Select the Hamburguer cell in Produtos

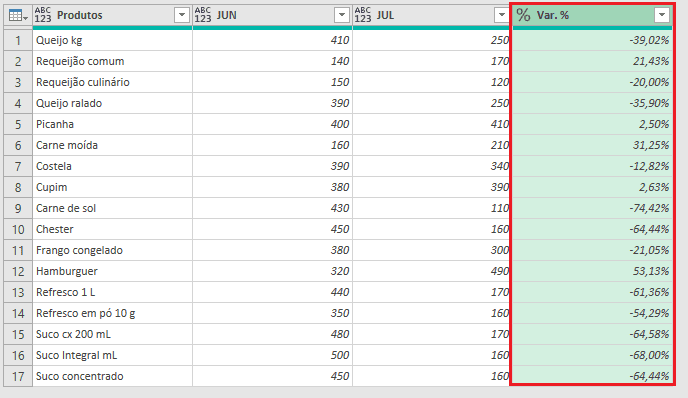(112, 271)
